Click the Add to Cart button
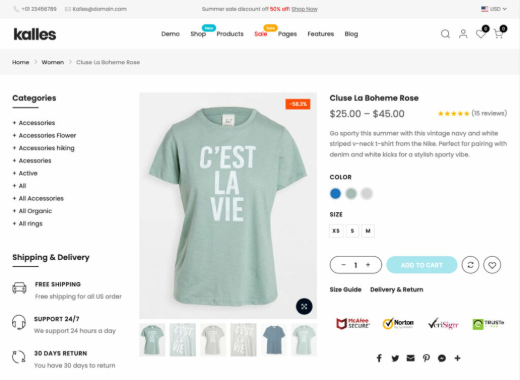Viewport: 520px width, 380px height. coord(422,265)
